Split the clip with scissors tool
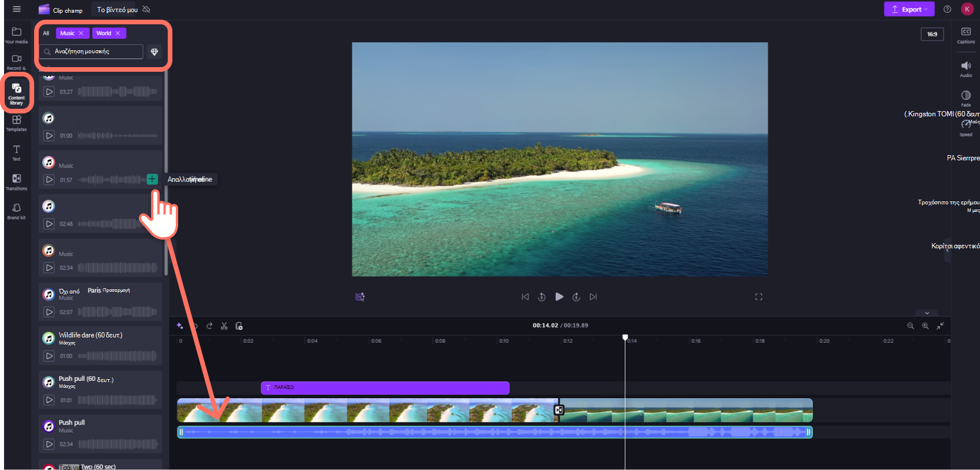This screenshot has height=470, width=980. point(224,326)
